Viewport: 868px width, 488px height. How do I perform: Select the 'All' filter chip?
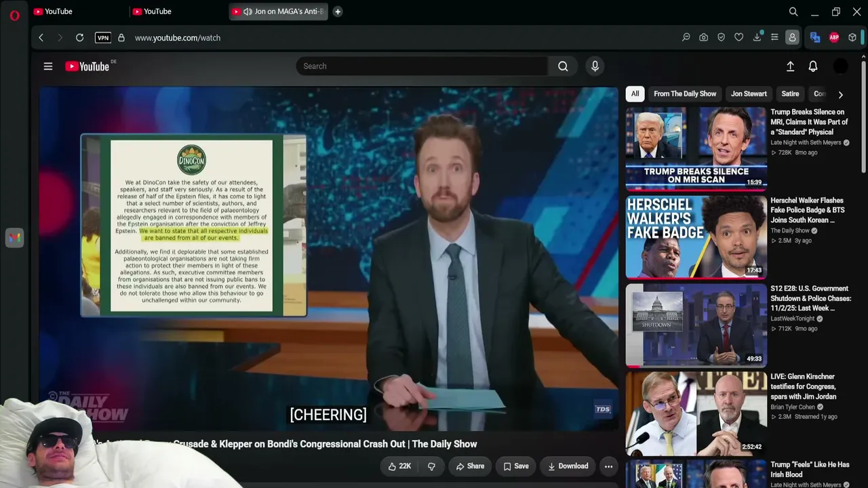pos(635,94)
